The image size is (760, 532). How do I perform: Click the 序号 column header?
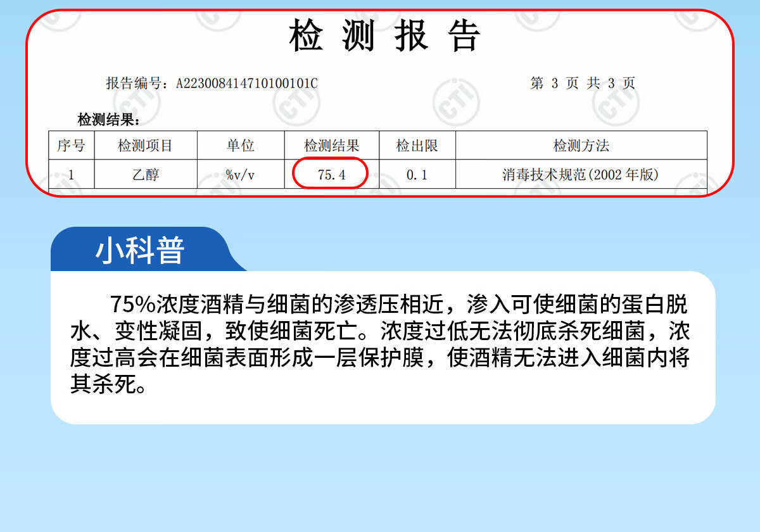click(71, 146)
